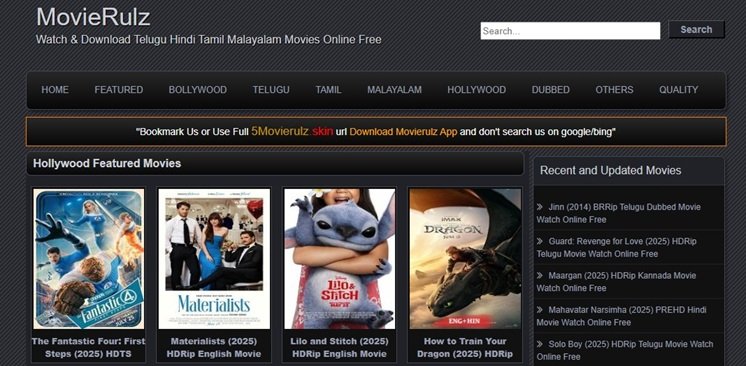
Task: Click the Recent and Updated Movies heading
Action: tap(610, 170)
